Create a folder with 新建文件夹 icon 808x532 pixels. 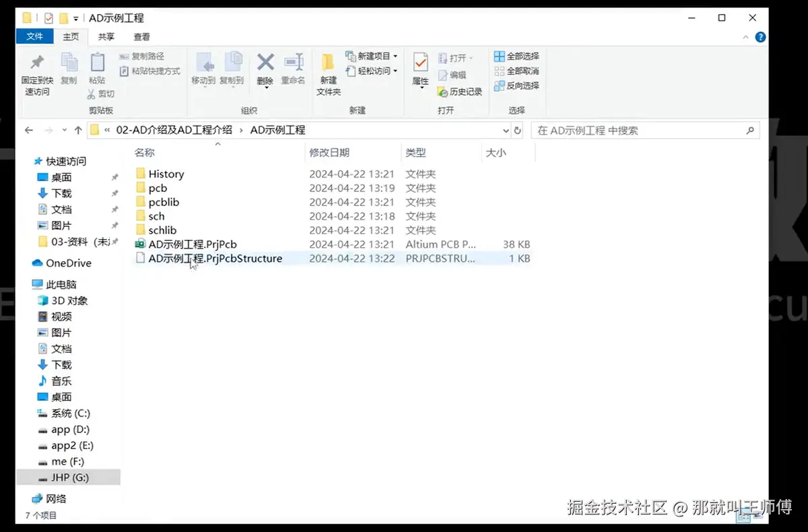[x=328, y=63]
